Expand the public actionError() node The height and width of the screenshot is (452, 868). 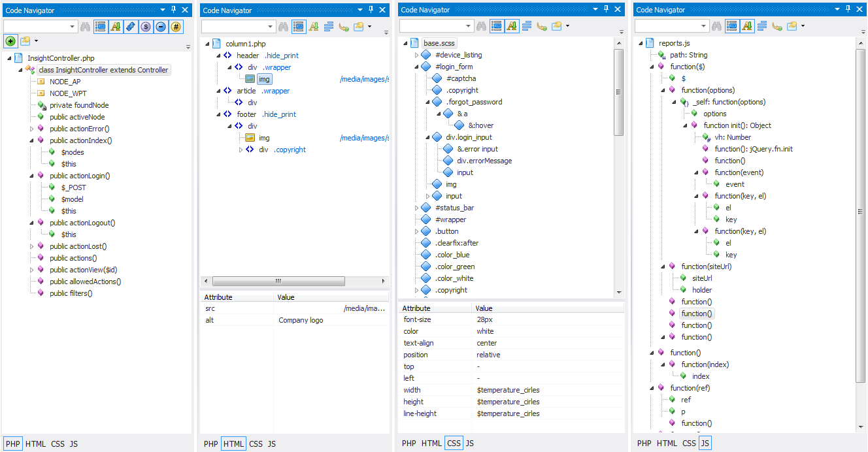pos(31,129)
